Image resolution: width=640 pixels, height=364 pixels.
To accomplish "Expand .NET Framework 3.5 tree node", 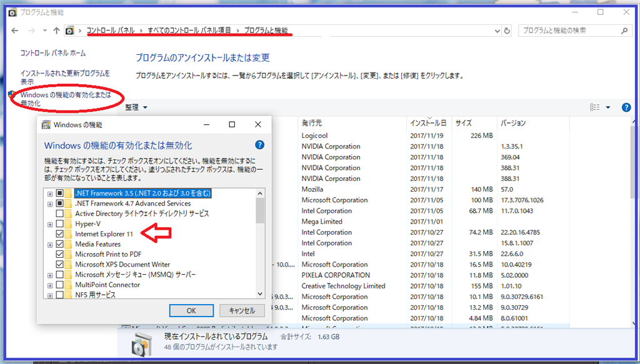I will 50,193.
